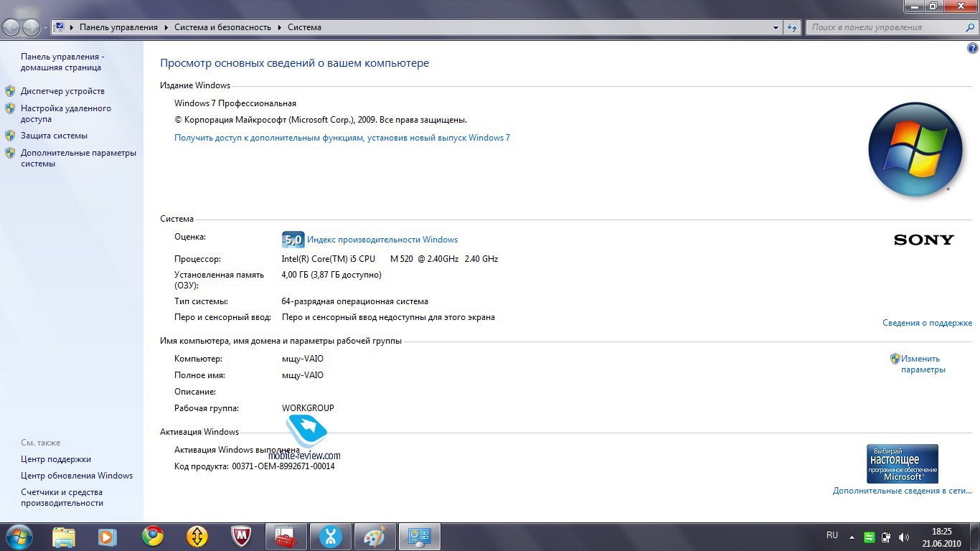Click the help question mark icon
This screenshot has height=551, width=980.
(972, 49)
